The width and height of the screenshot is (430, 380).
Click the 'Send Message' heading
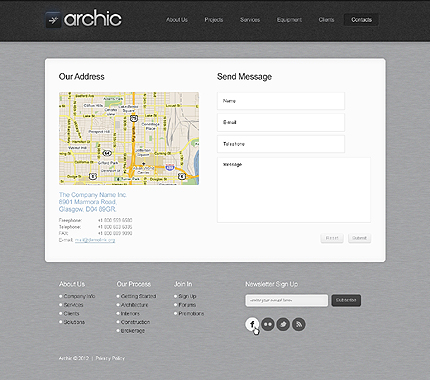click(244, 77)
